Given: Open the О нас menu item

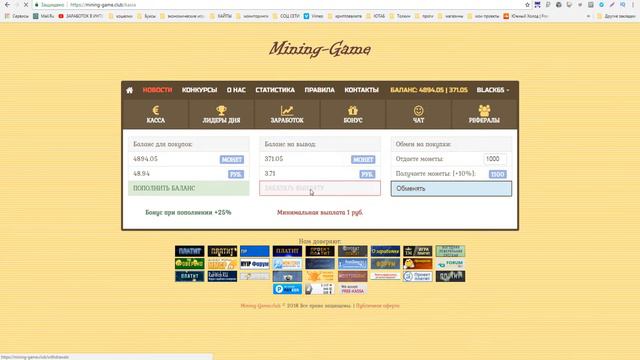Looking at the screenshot, I should click(x=236, y=90).
